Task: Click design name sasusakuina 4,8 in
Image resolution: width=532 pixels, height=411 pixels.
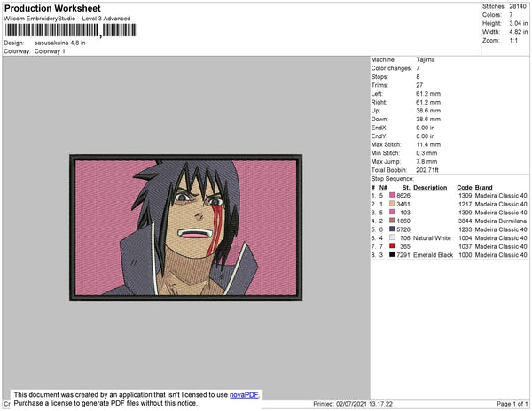Action: (60, 43)
